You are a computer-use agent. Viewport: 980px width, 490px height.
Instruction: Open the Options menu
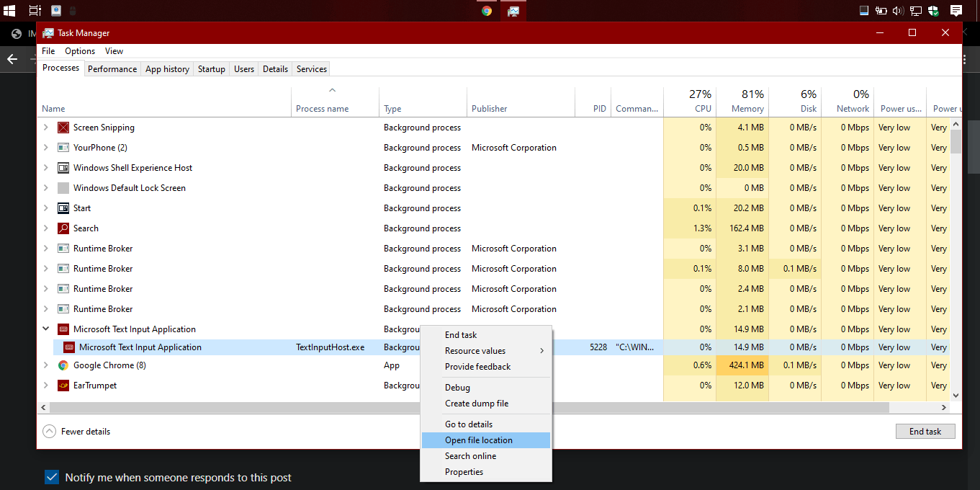[80, 51]
